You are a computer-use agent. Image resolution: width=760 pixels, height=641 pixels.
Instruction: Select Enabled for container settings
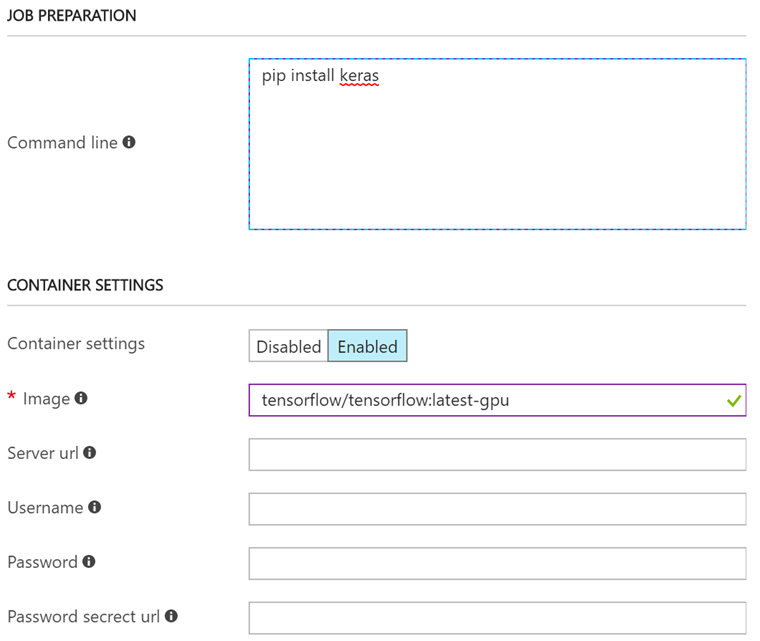(x=367, y=346)
